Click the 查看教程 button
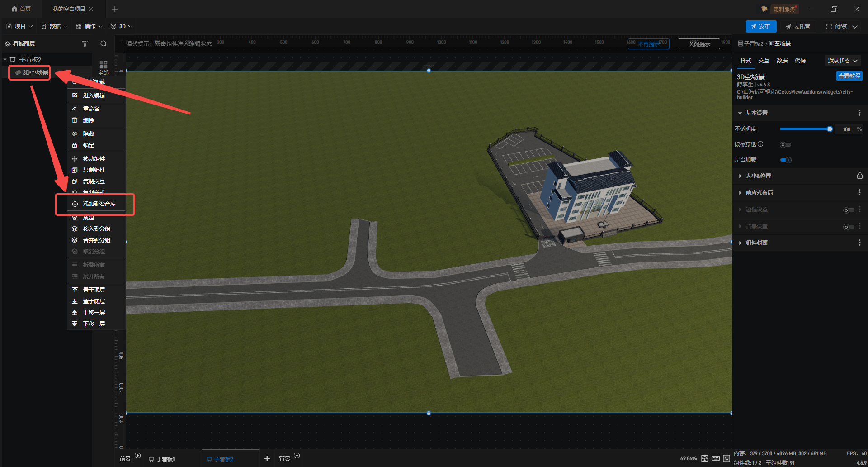 coord(849,76)
